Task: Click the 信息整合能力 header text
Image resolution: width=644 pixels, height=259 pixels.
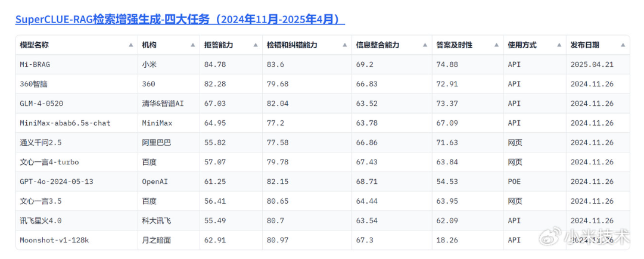Action: [x=378, y=45]
